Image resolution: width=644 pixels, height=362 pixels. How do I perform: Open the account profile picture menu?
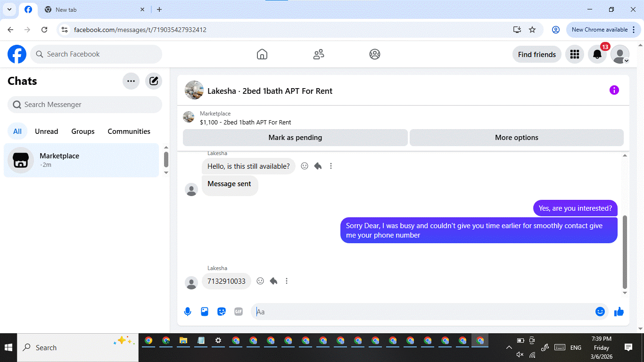[620, 54]
